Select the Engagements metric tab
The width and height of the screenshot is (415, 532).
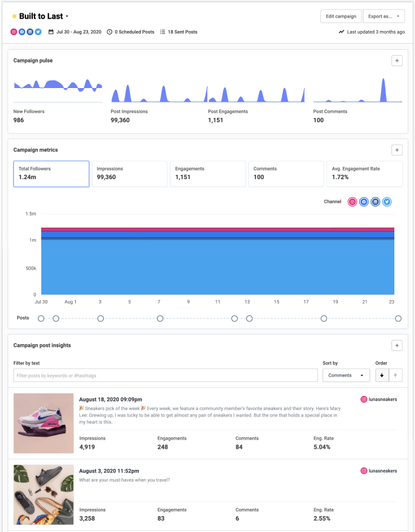(x=208, y=174)
